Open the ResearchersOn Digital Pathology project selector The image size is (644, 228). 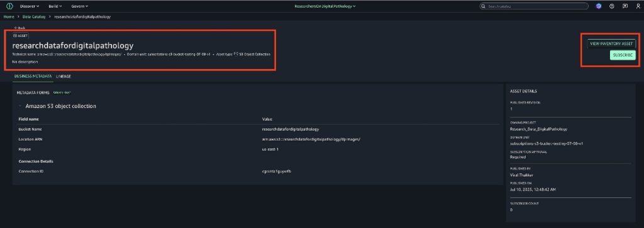click(325, 6)
